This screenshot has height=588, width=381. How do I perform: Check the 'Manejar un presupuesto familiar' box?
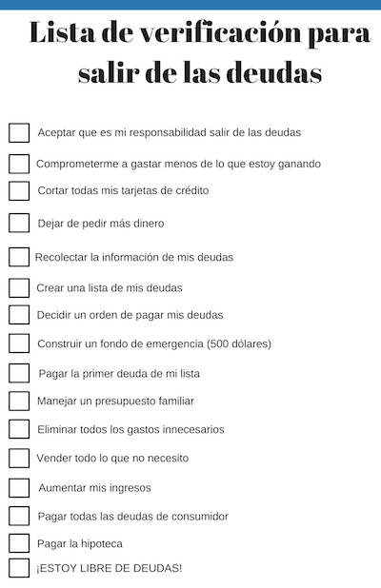(x=19, y=401)
